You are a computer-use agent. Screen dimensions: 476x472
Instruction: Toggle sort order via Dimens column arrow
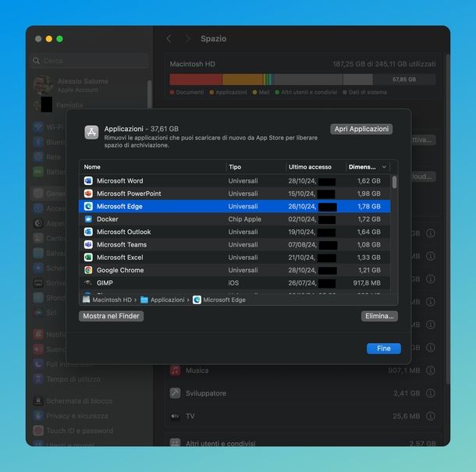[384, 167]
